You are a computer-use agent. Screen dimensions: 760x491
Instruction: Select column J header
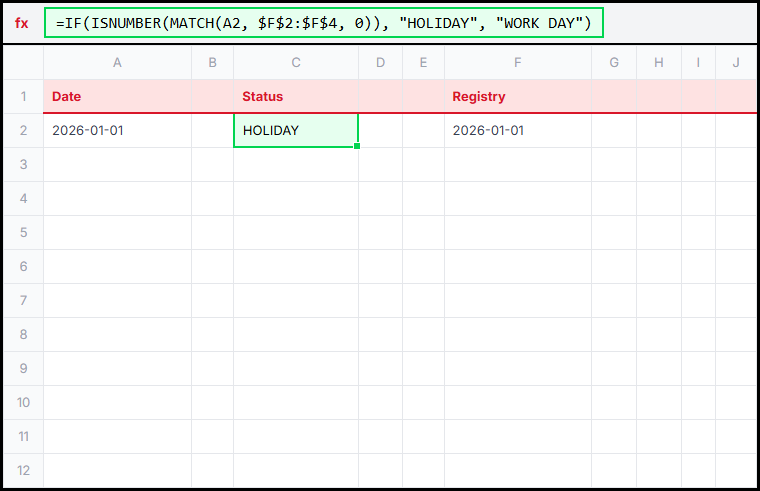[x=735, y=63]
